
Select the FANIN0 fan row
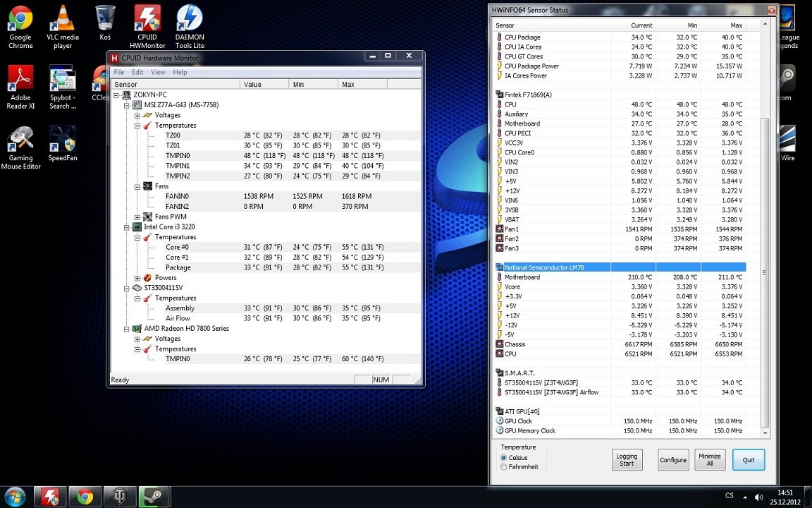293,196
